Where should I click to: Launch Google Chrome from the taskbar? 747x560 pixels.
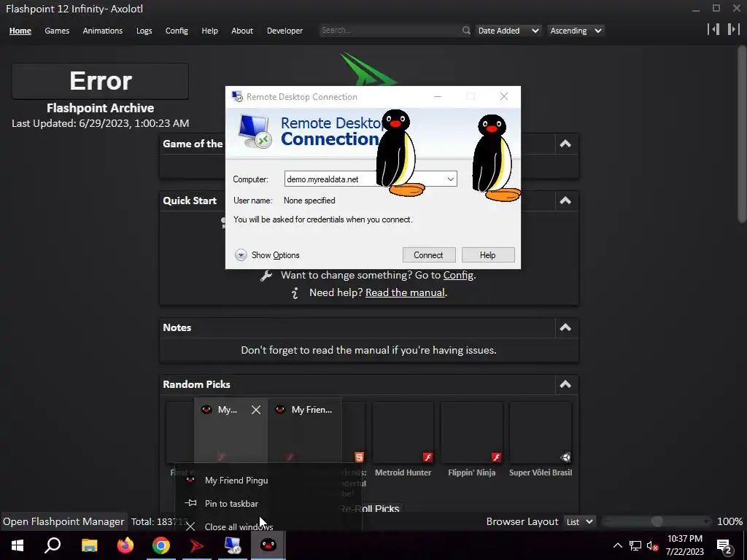(x=161, y=545)
